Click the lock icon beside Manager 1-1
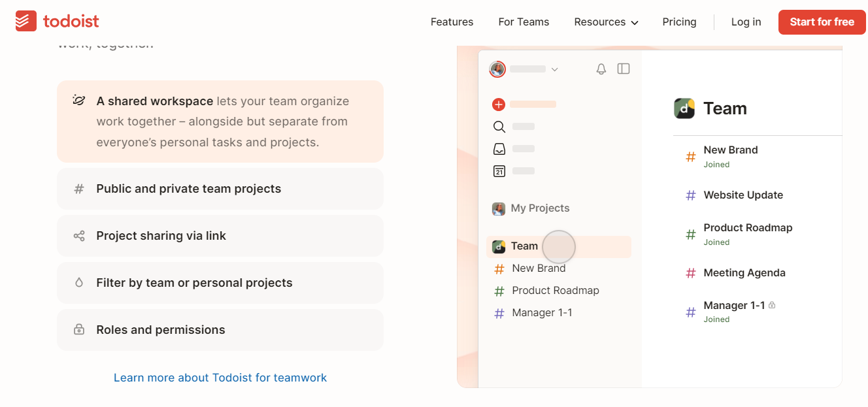This screenshot has height=407, width=868. coord(773,304)
